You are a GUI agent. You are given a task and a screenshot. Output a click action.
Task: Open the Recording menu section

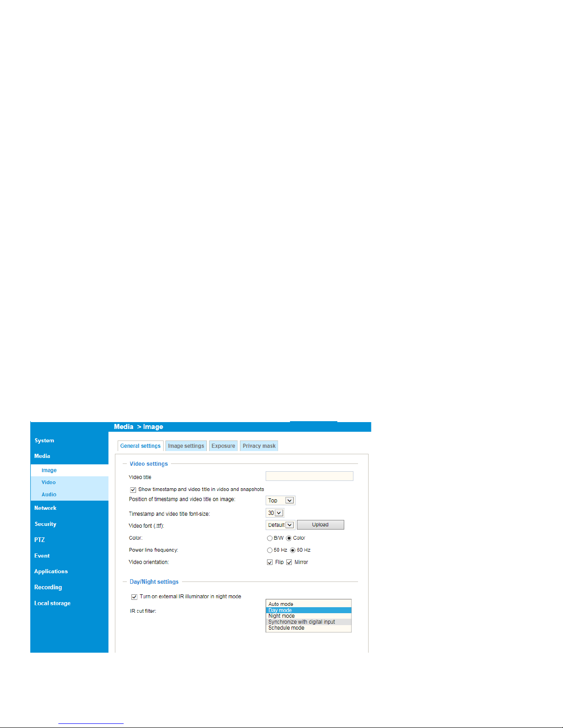tap(48, 587)
